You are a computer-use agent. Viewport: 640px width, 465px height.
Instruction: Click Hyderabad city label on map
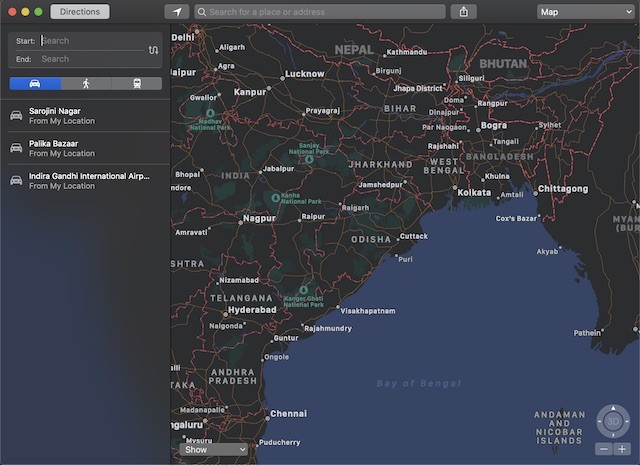pos(252,310)
